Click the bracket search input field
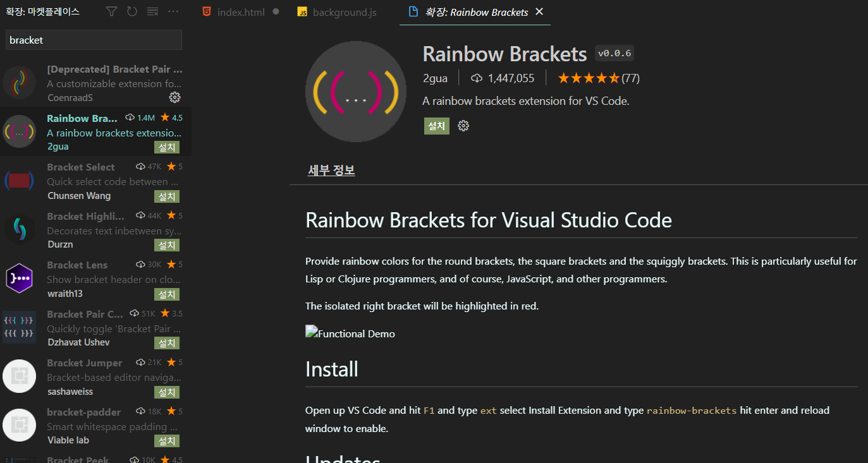Image resolution: width=868 pixels, height=463 pixels. point(94,40)
